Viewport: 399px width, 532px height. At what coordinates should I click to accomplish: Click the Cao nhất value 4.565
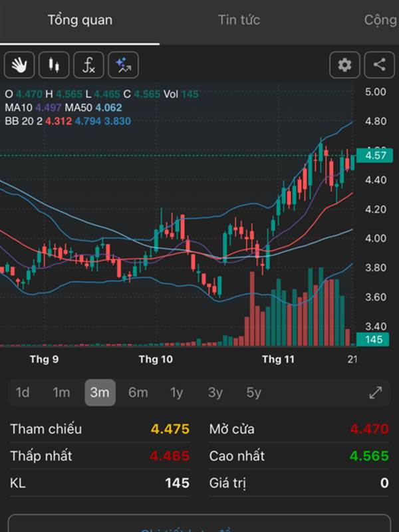coord(370,456)
